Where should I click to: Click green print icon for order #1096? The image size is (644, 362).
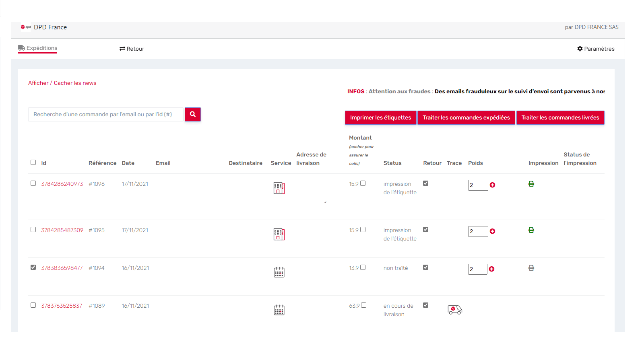click(531, 184)
